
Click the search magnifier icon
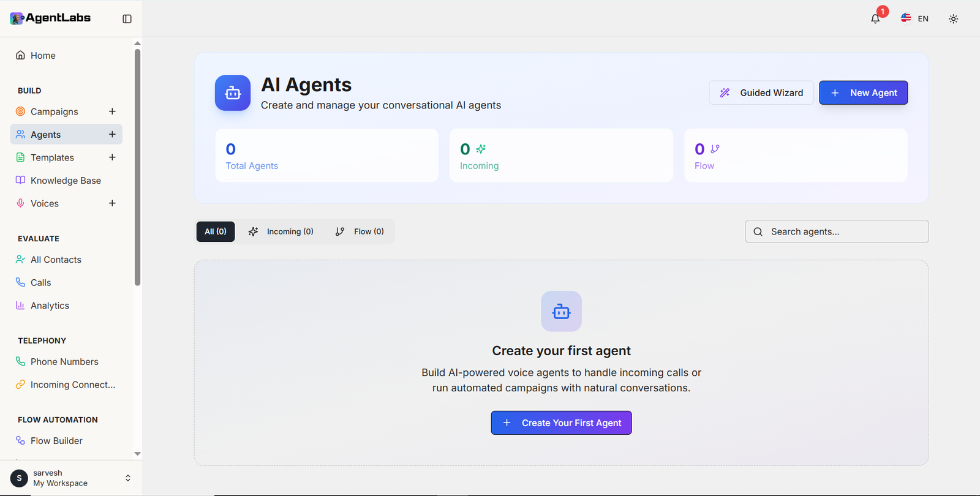coord(758,232)
